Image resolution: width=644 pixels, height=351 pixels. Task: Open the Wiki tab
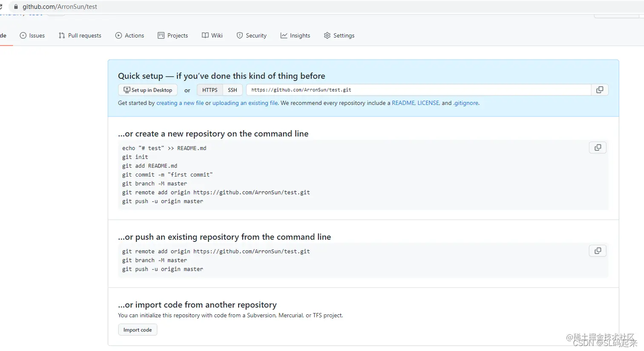(213, 35)
